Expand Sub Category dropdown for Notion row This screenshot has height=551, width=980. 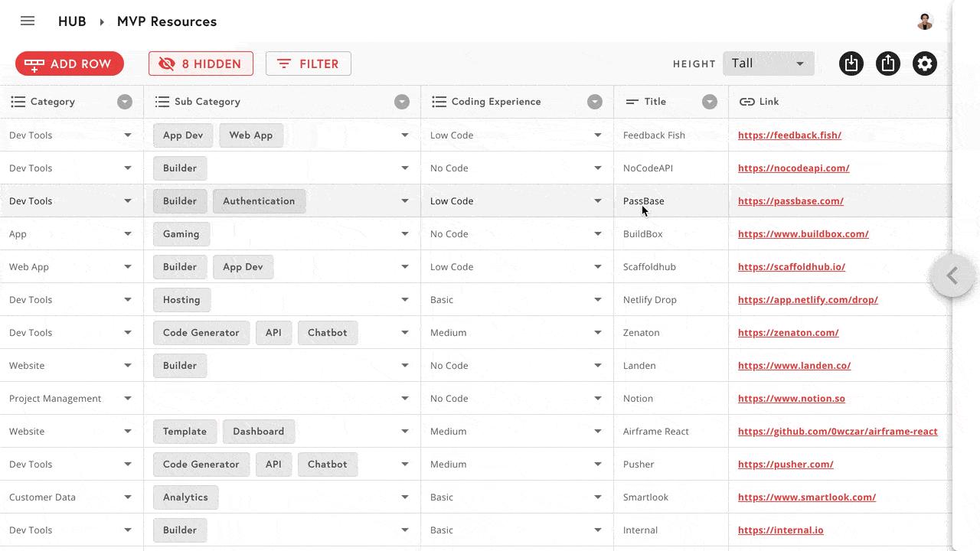(405, 399)
